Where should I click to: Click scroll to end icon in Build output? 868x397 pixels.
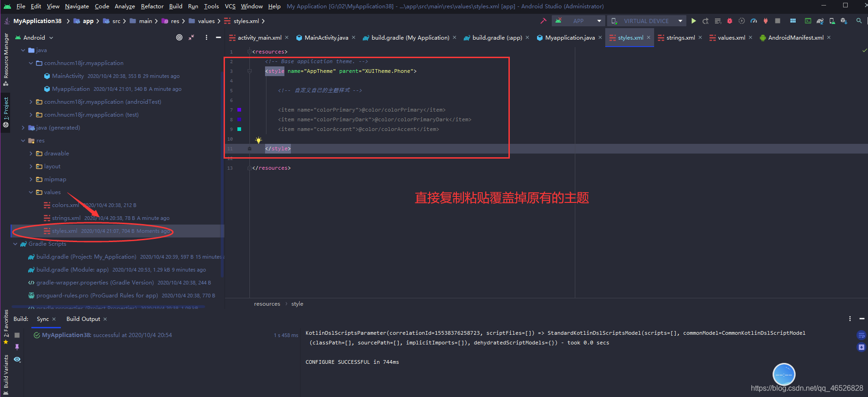[x=861, y=347]
